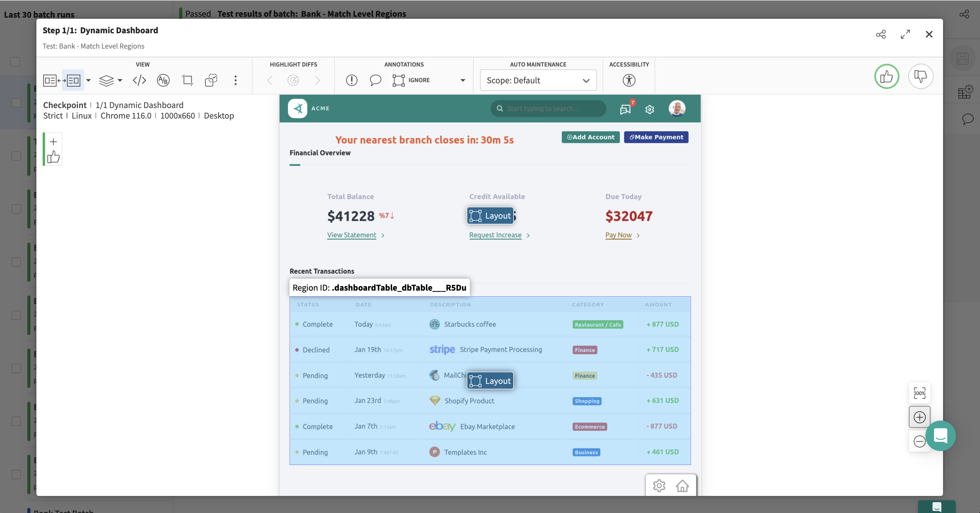980x513 pixels.
Task: Zoom in with the plus magnifier control
Action: pos(919,417)
